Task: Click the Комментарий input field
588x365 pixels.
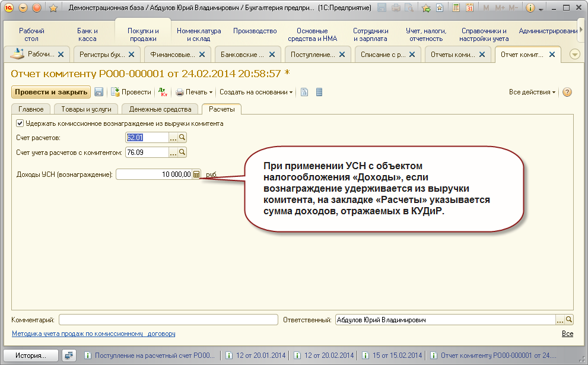Action: tap(169, 320)
